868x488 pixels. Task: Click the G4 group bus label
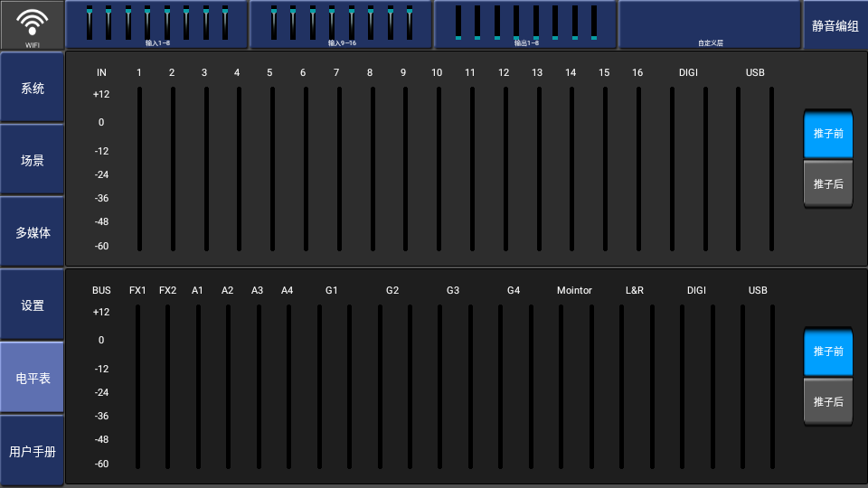(x=514, y=290)
